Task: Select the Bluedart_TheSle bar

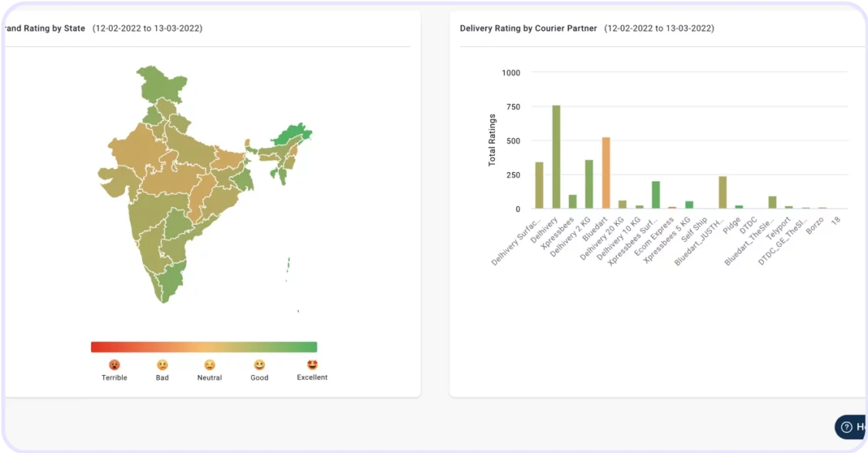Action: pyautogui.click(x=772, y=202)
